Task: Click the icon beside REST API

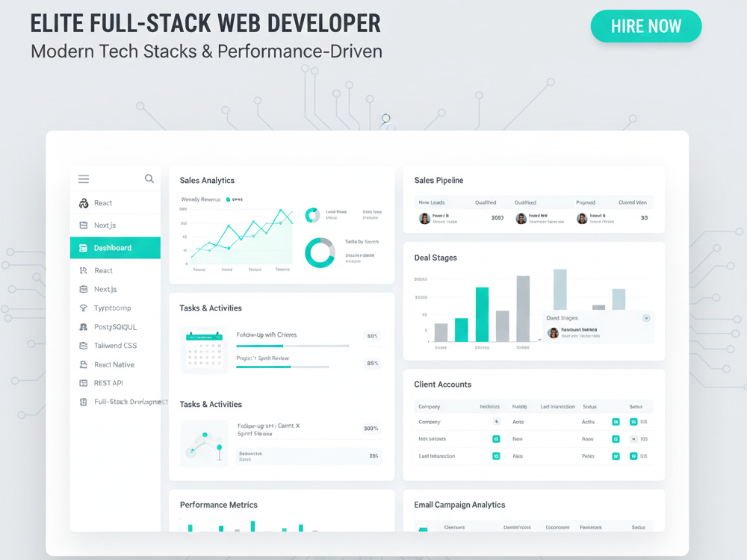Action: [84, 383]
